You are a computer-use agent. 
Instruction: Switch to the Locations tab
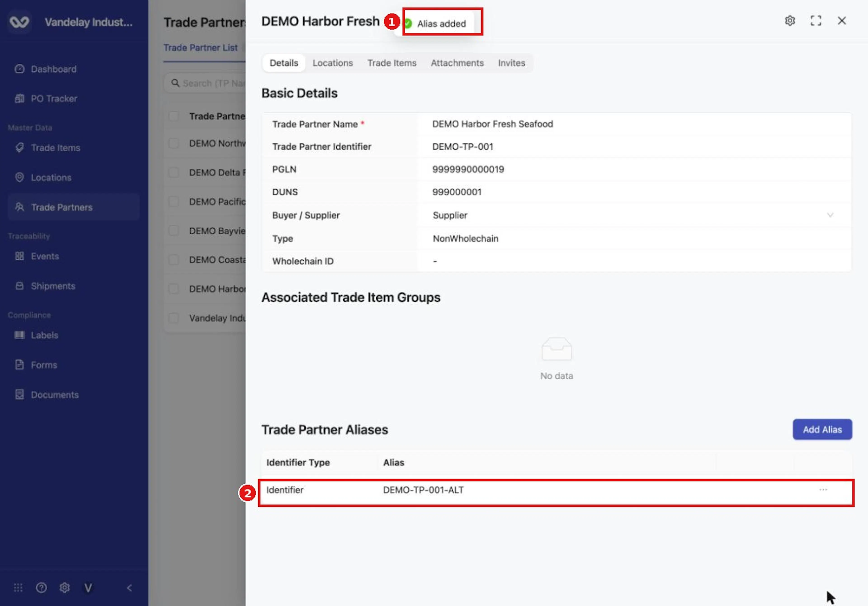point(333,63)
